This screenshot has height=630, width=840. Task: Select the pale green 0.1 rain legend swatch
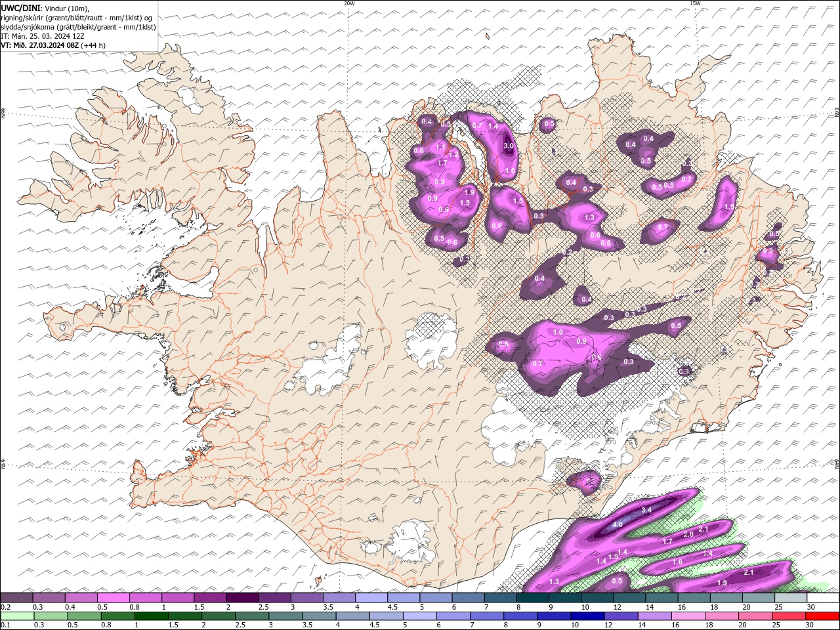17,616
